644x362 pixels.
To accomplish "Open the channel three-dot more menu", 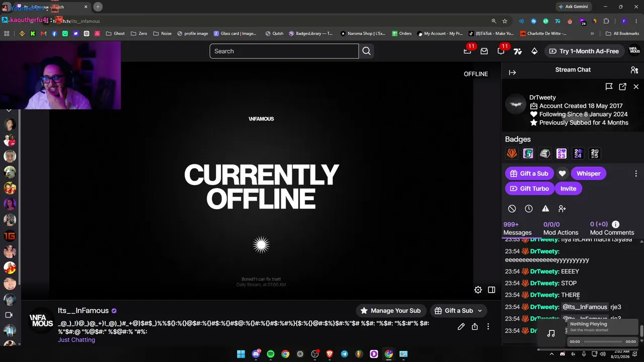I will coord(488,327).
